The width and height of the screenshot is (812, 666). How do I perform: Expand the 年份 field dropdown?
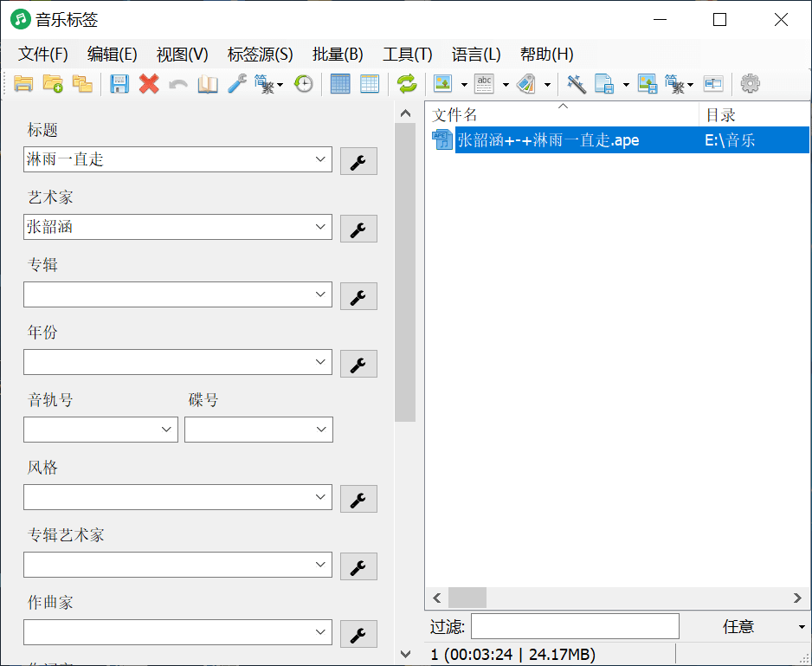[x=320, y=362]
